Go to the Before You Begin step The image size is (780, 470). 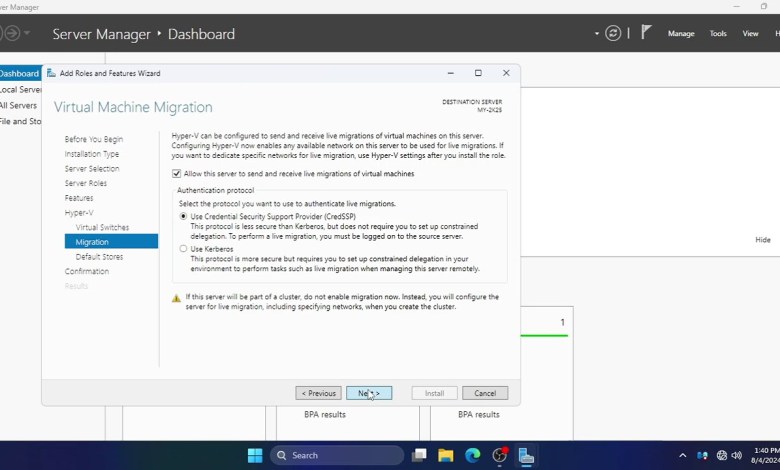pyautogui.click(x=94, y=139)
